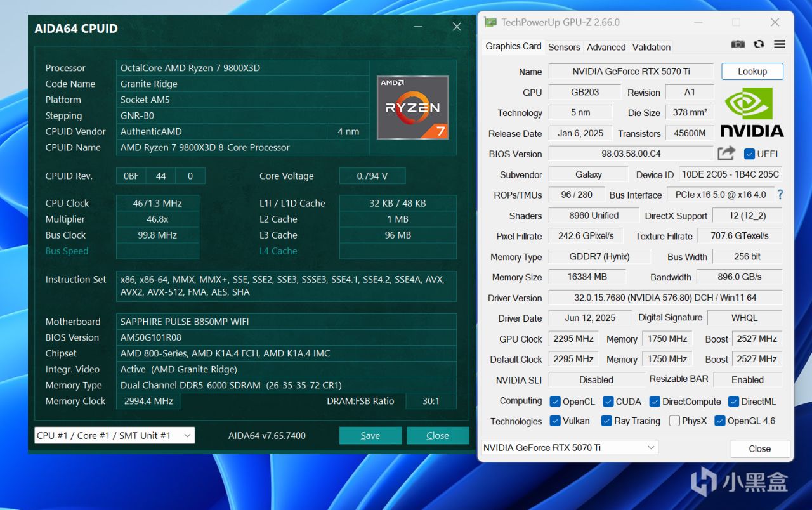Click the Technology value 5 nm
The width and height of the screenshot is (812, 510).
580,112
